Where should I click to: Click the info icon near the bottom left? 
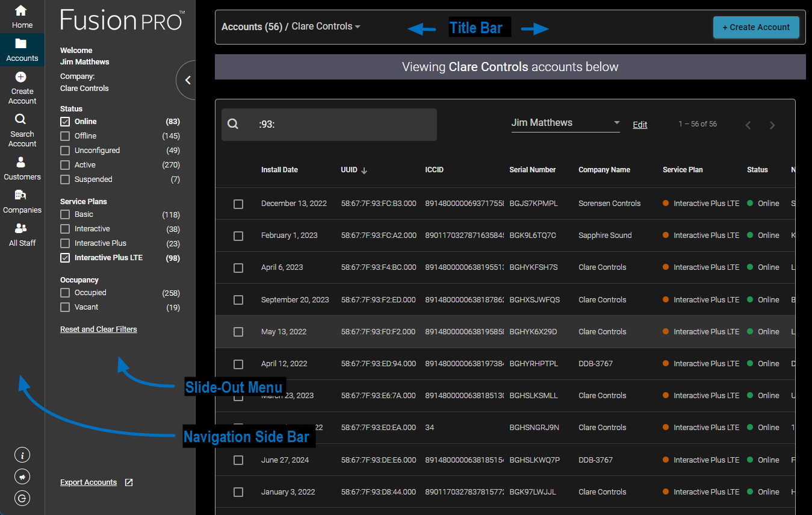22,455
